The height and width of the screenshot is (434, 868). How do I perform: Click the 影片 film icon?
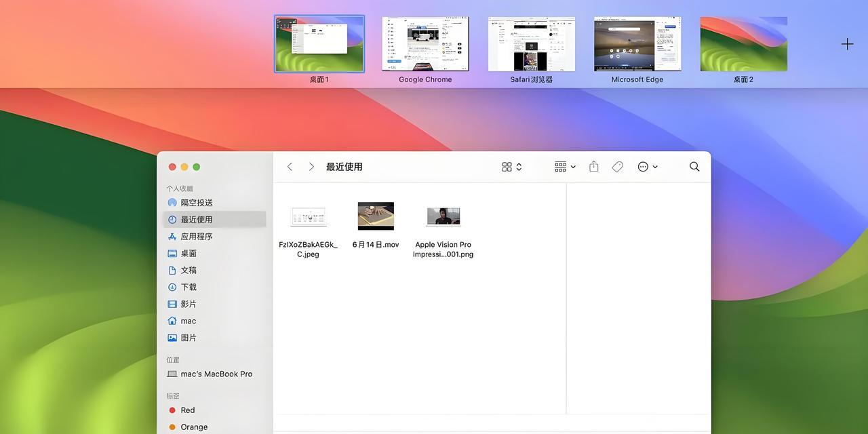[172, 304]
